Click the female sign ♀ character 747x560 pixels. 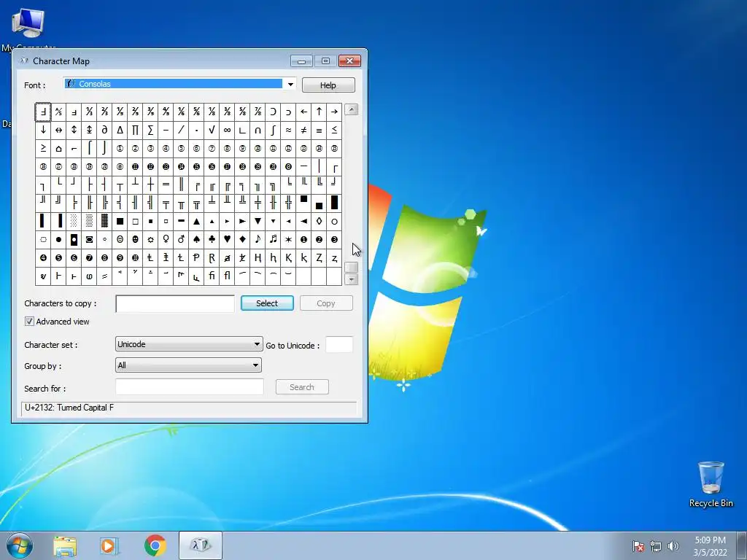[166, 239]
